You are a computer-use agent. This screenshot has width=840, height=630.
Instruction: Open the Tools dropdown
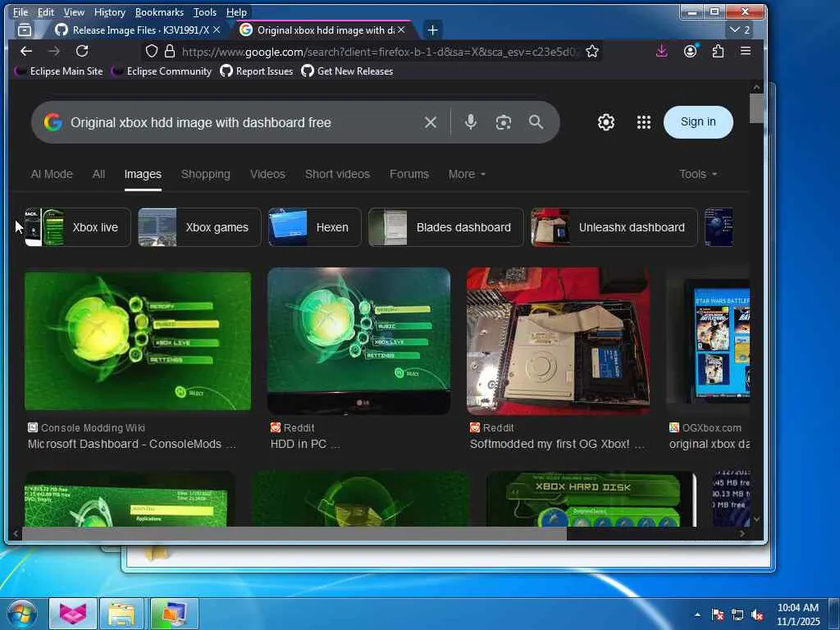[x=697, y=174]
